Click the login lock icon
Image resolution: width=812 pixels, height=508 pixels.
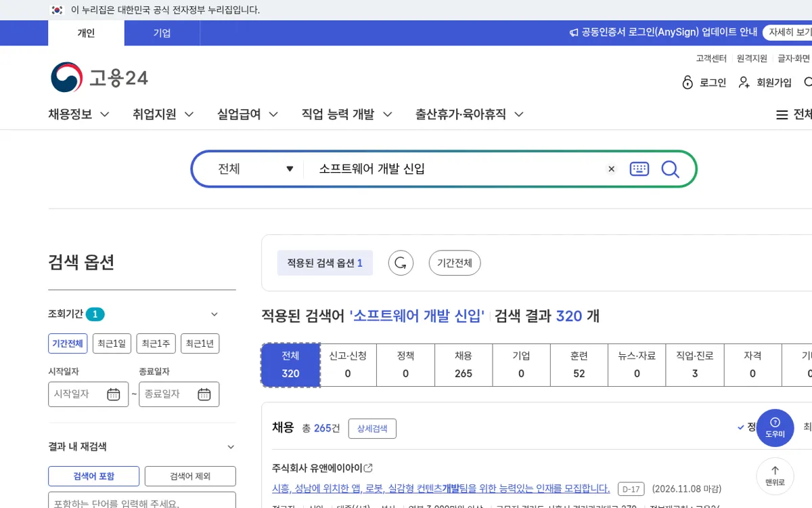[x=687, y=83]
